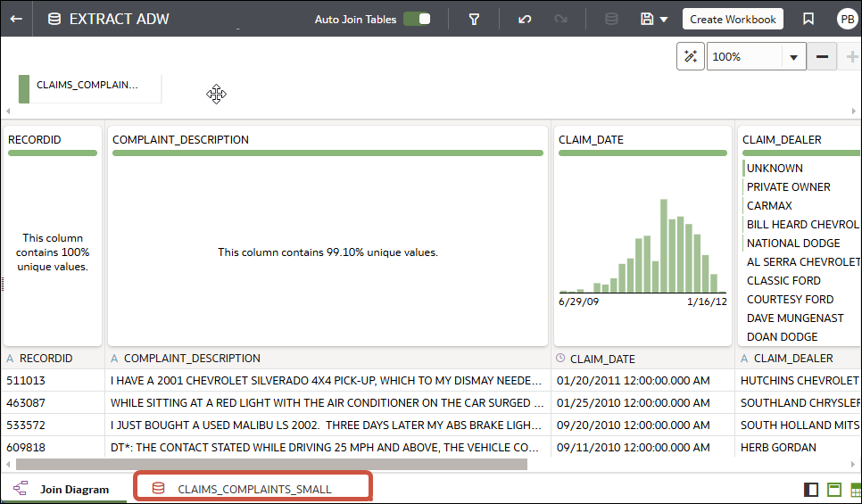Click the Create Workbook button
This screenshot has height=504, width=862.
click(x=733, y=20)
